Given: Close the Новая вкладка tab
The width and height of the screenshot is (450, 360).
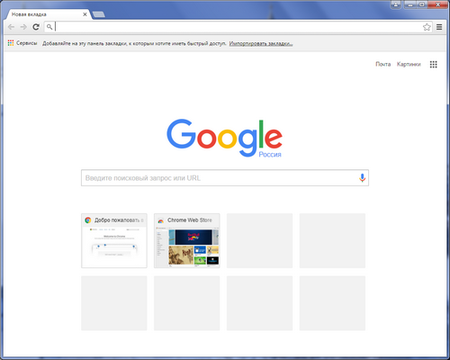Looking at the screenshot, I should coord(85,14).
